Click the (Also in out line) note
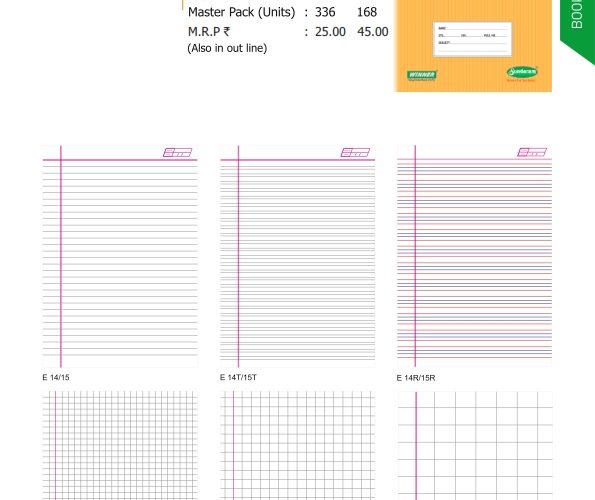This screenshot has height=500, width=595. click(x=227, y=48)
